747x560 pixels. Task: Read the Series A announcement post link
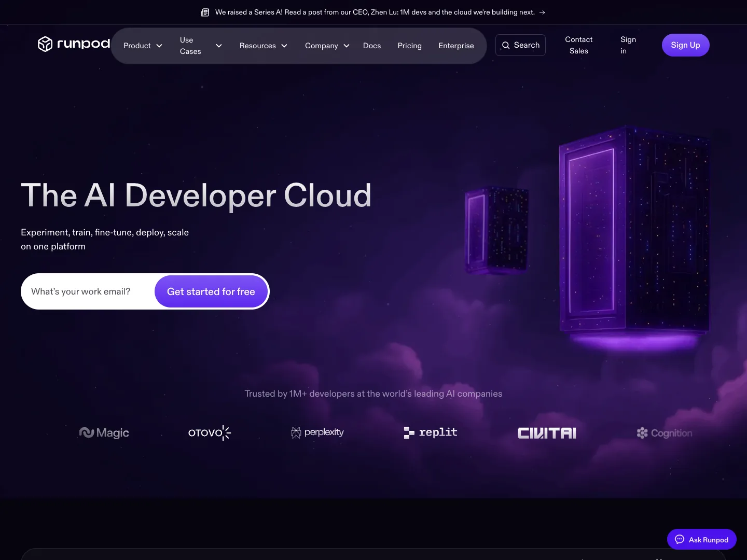pyautogui.click(x=373, y=12)
